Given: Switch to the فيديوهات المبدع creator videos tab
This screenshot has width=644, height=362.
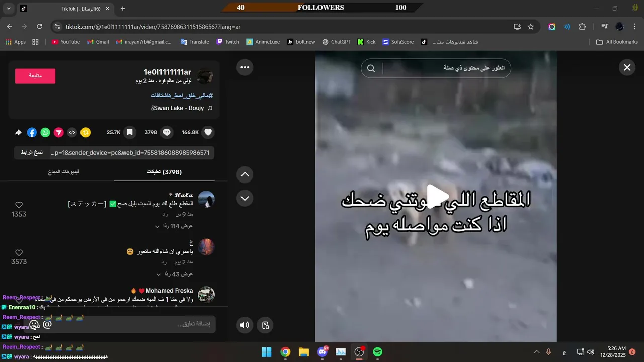Looking at the screenshot, I should coord(64,172).
